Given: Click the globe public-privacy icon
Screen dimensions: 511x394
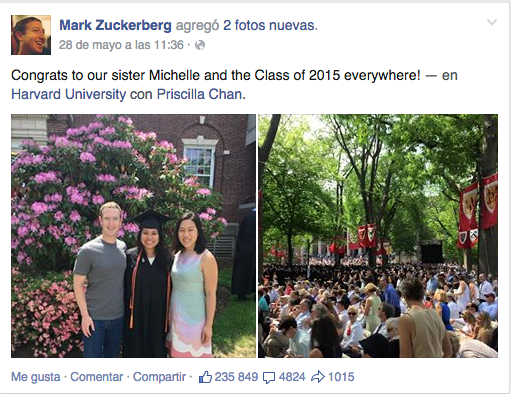Looking at the screenshot, I should click(x=200, y=45).
